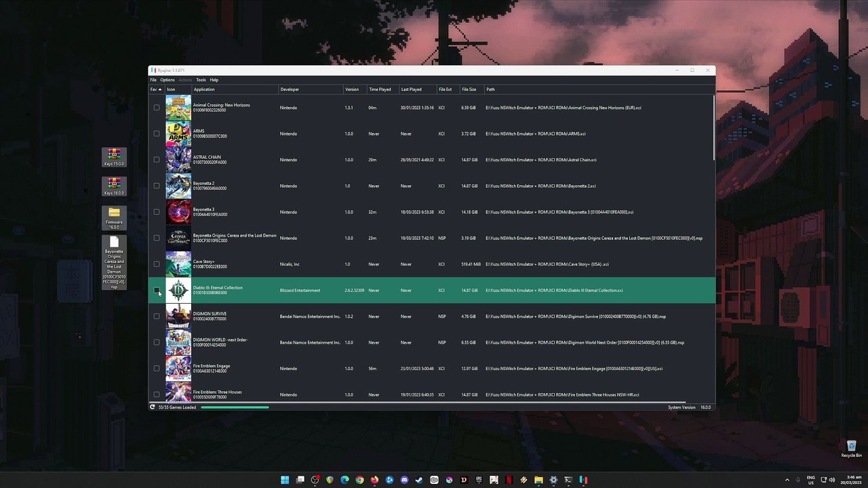Open the Options menu
Screen dimensions: 868x488
coord(167,80)
